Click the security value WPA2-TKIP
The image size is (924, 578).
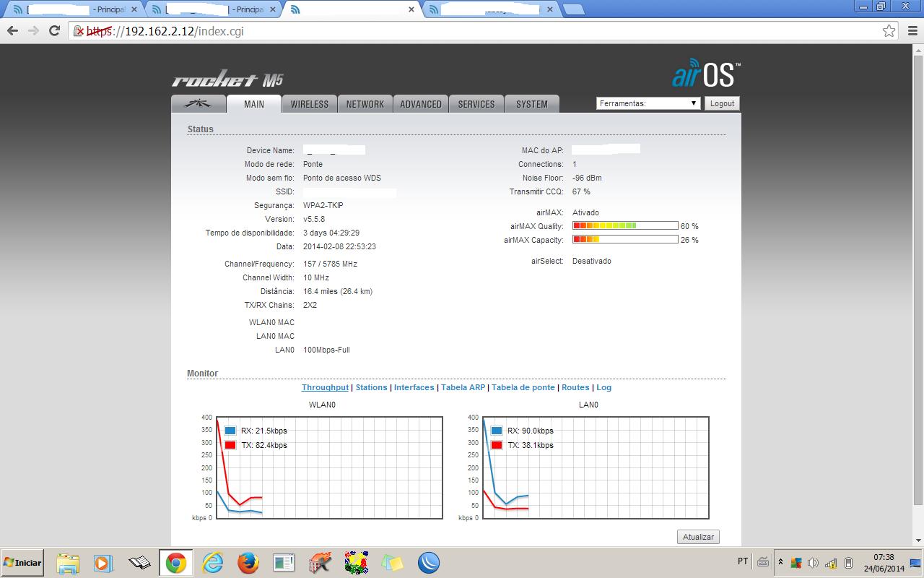[323, 206]
